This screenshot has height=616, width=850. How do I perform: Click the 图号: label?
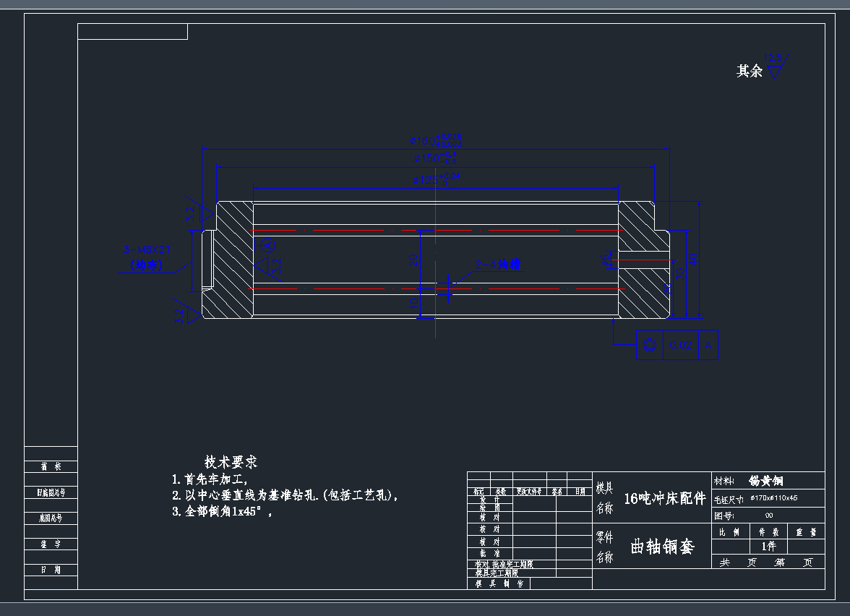tap(724, 516)
